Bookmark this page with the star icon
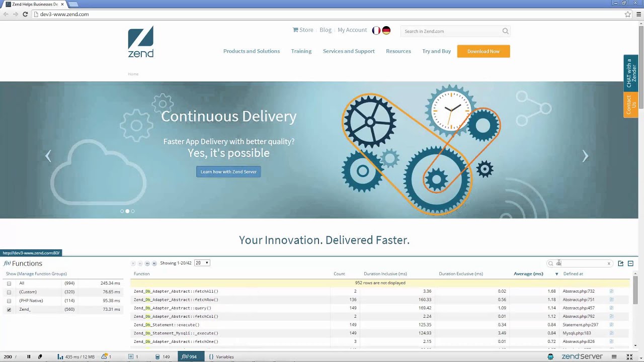This screenshot has width=644, height=362. coord(627,14)
